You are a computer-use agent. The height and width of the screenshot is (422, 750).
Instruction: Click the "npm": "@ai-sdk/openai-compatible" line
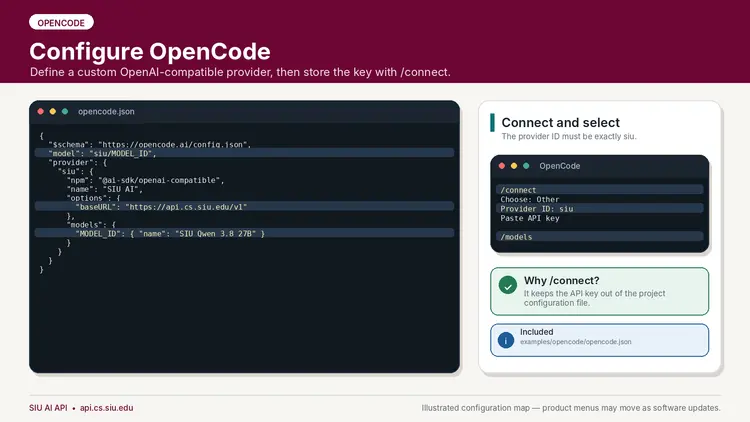(145, 180)
